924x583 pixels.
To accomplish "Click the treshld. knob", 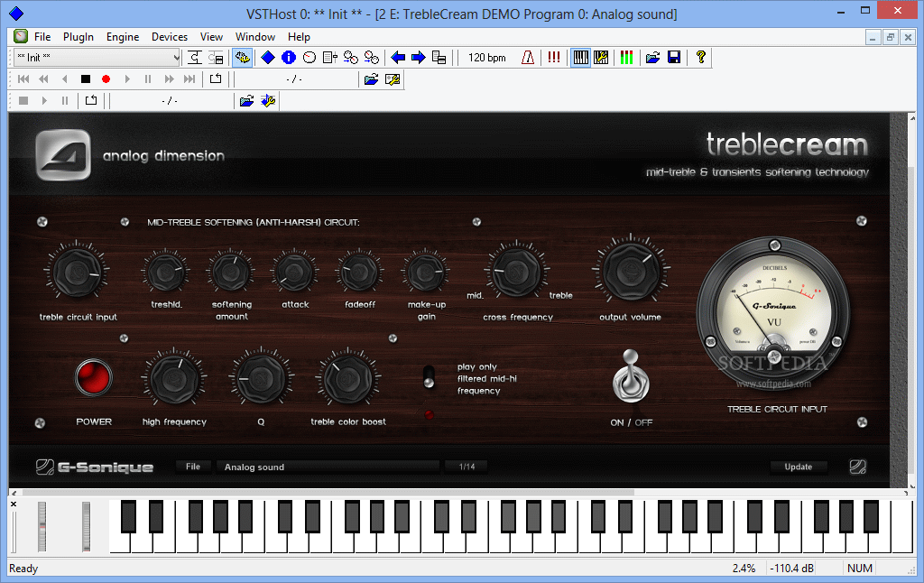I will coord(166,272).
